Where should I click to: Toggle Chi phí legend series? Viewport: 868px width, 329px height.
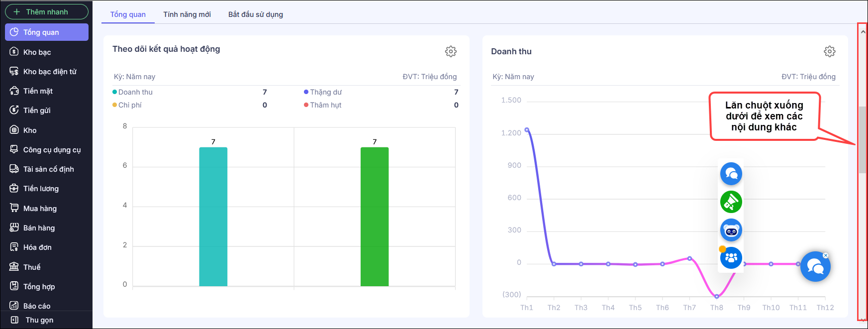pos(130,105)
